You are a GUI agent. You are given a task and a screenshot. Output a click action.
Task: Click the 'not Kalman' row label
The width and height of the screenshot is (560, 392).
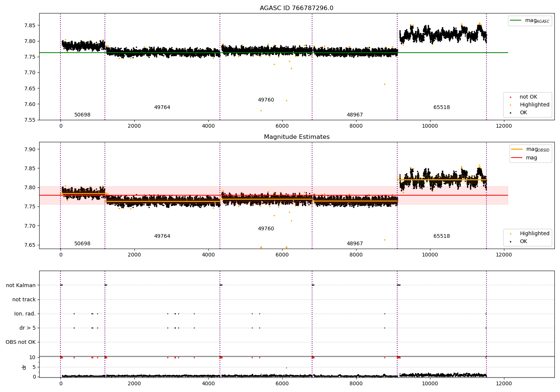21,285
